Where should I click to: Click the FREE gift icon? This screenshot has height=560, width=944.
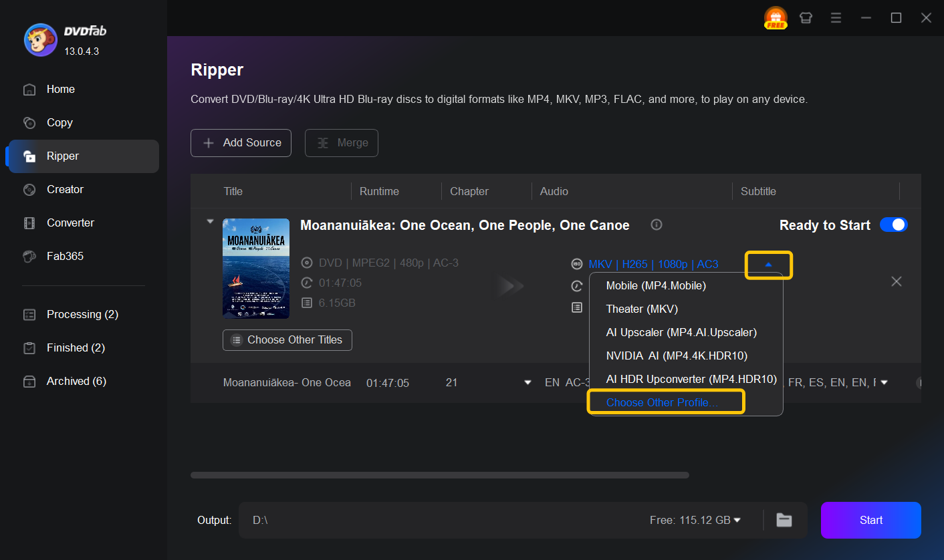776,18
